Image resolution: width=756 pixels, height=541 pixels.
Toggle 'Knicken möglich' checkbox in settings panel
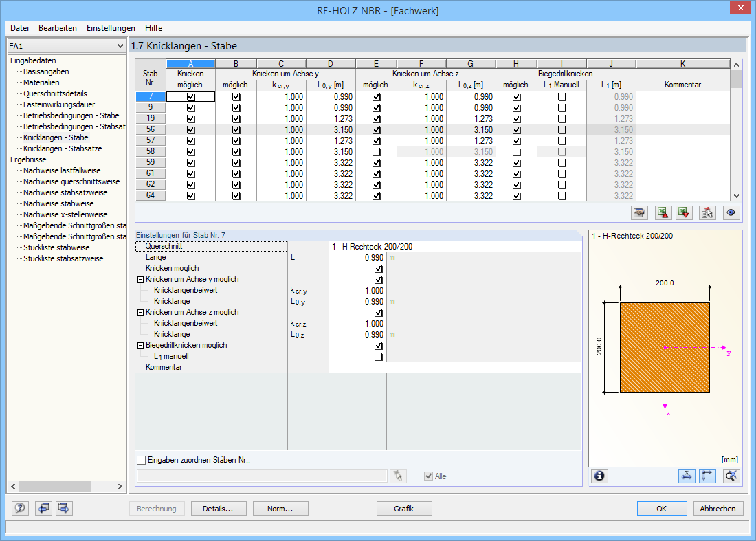coord(379,269)
